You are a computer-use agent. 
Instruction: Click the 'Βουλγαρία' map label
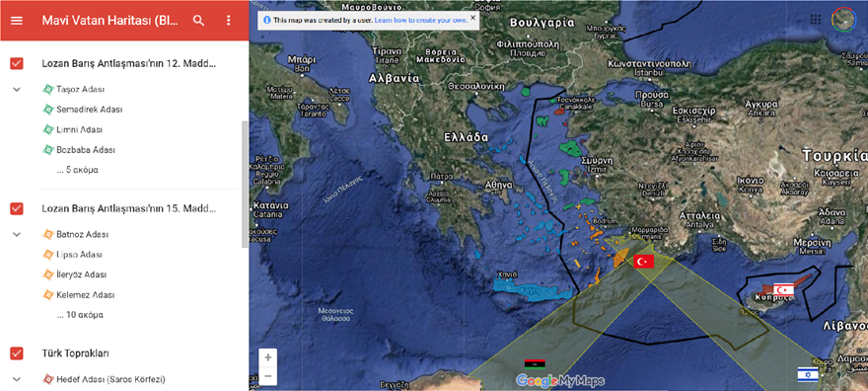point(542,23)
